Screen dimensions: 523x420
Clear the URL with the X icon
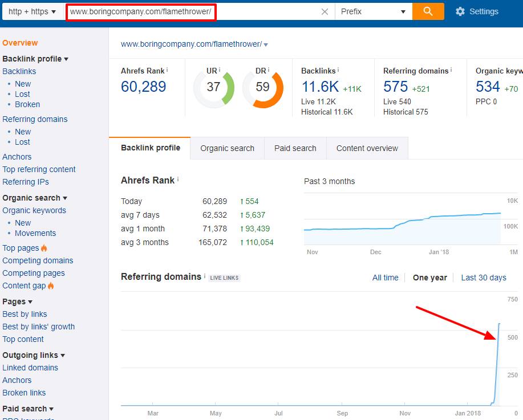pos(325,11)
